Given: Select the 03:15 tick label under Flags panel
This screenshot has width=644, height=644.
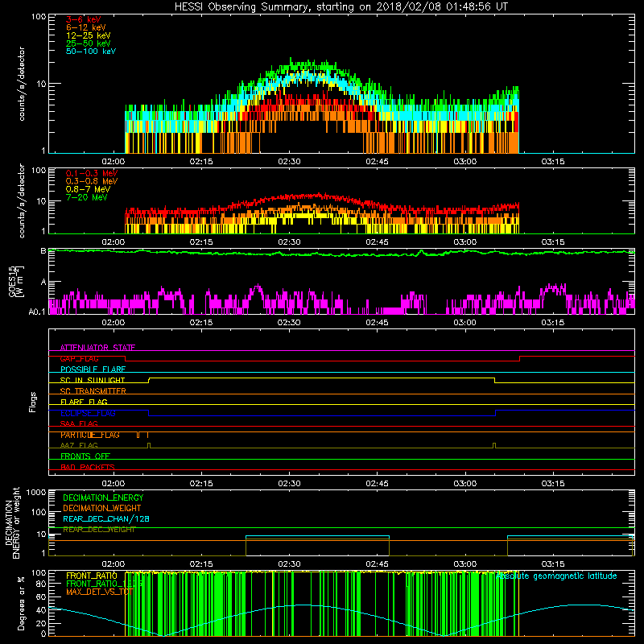Looking at the screenshot, I should [x=553, y=484].
